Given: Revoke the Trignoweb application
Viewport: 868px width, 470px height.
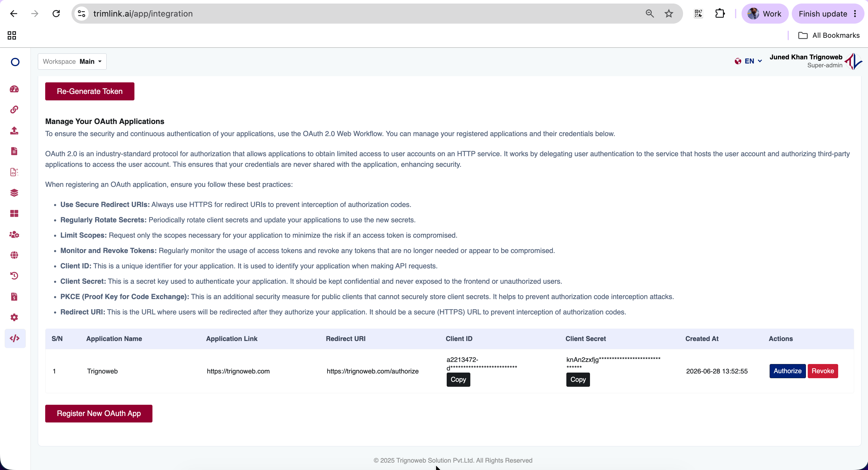Looking at the screenshot, I should tap(823, 371).
